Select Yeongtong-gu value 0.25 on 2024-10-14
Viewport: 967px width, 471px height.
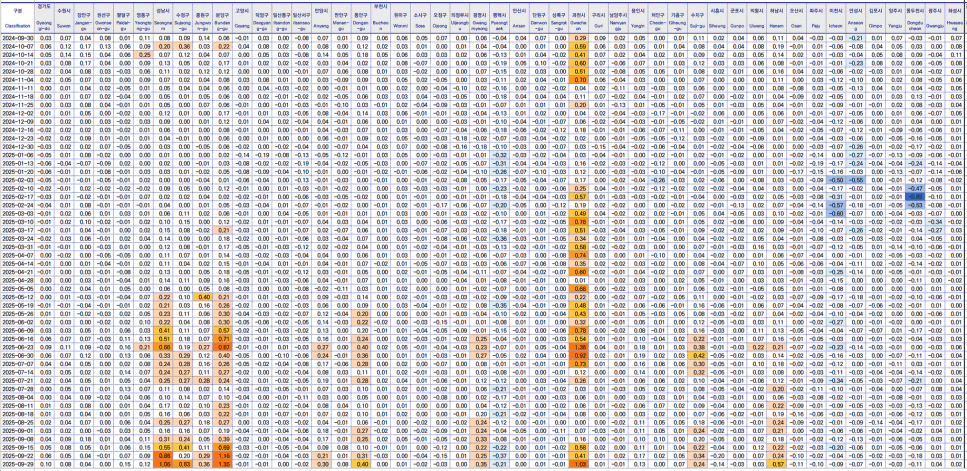pyautogui.click(x=144, y=54)
